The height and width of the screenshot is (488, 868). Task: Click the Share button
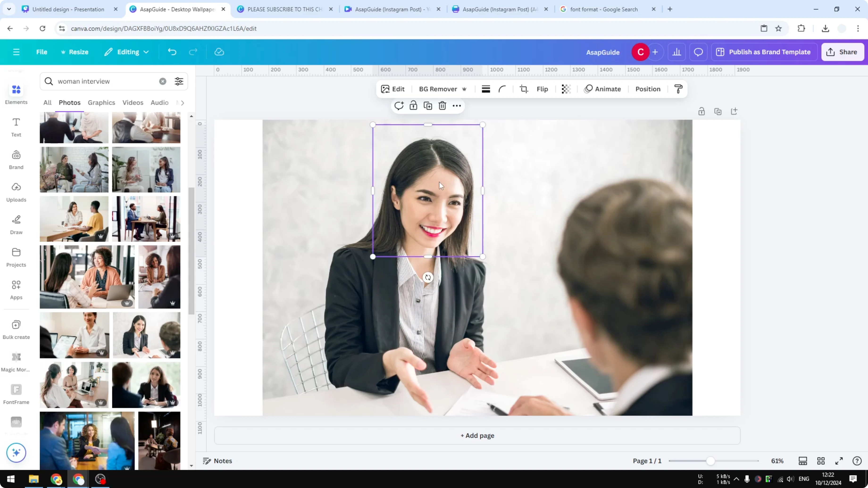click(843, 52)
